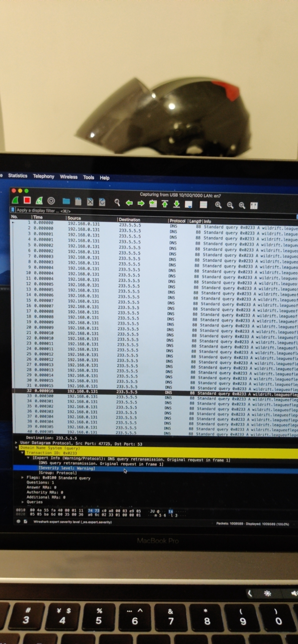Expand the Queries tree node
The height and width of the screenshot is (644, 298).
pos(23,502)
